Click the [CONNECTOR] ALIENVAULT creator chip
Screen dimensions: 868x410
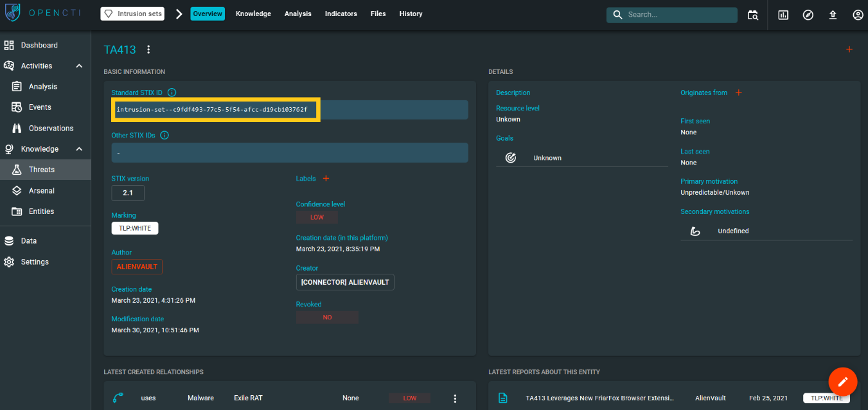[x=345, y=281]
